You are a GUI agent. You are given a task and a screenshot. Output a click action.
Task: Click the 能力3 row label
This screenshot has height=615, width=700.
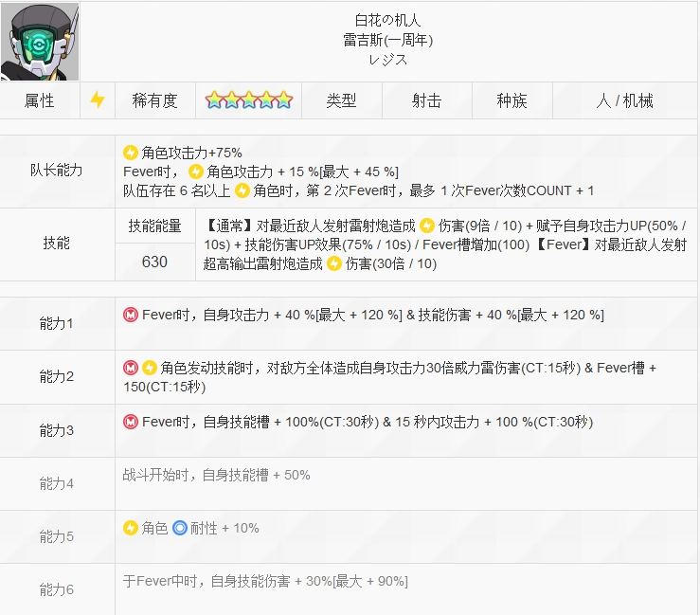tap(57, 430)
